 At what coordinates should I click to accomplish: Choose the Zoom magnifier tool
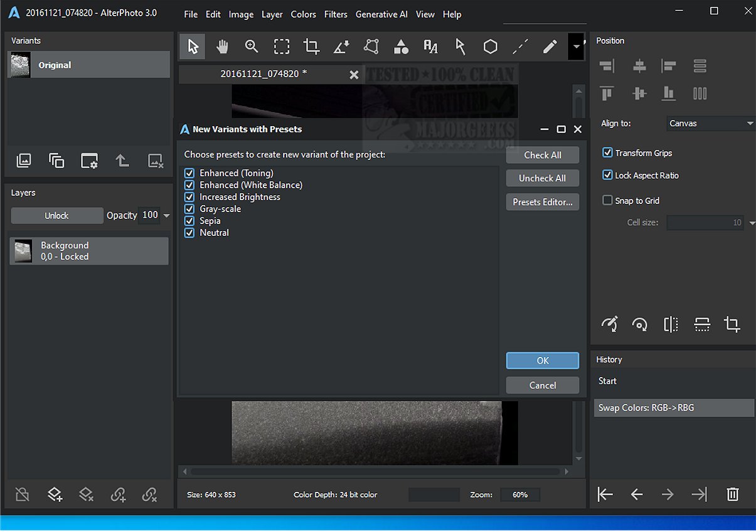tap(252, 46)
